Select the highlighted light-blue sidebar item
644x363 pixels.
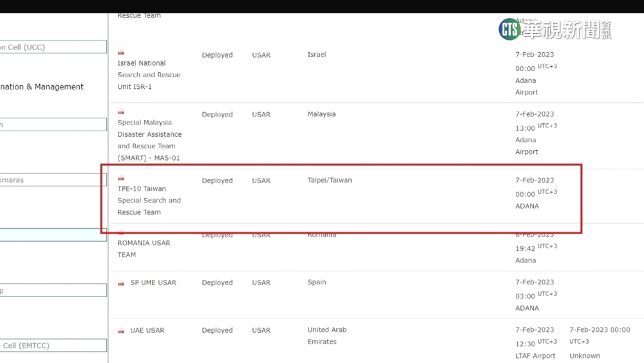click(x=53, y=235)
